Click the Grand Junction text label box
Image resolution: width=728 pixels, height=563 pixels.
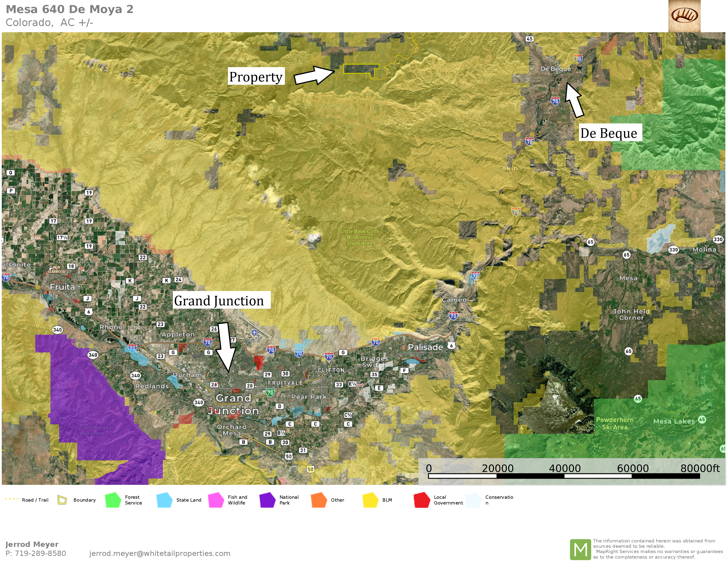221,300
